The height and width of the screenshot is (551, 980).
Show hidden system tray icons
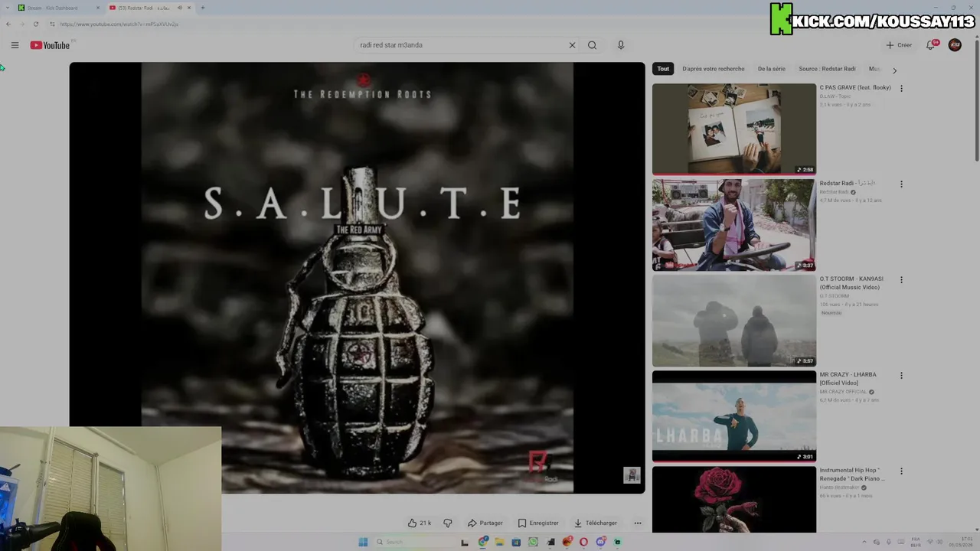pos(864,542)
